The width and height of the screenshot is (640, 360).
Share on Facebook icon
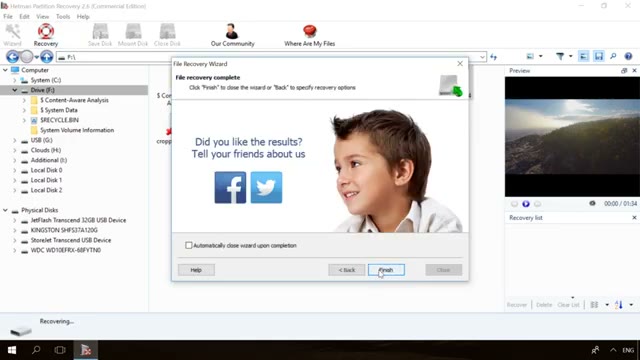click(230, 187)
